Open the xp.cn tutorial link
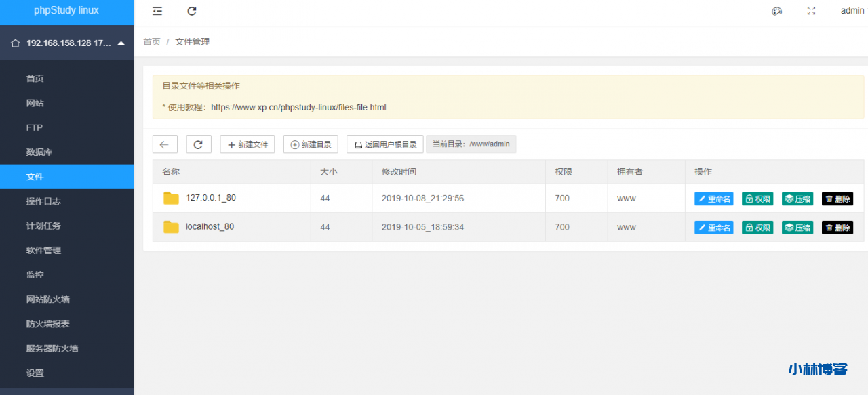The width and height of the screenshot is (868, 395). 298,107
